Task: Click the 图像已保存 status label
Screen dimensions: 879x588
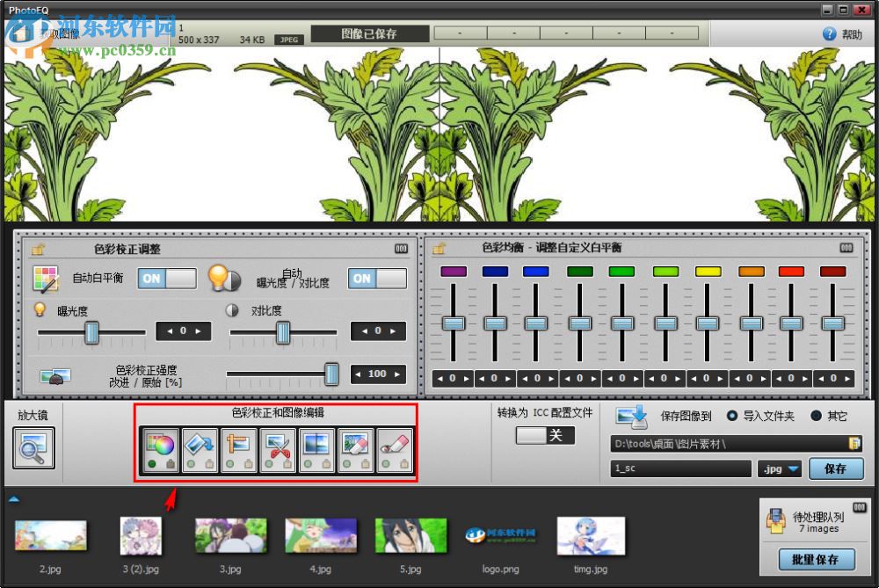Action: click(369, 33)
